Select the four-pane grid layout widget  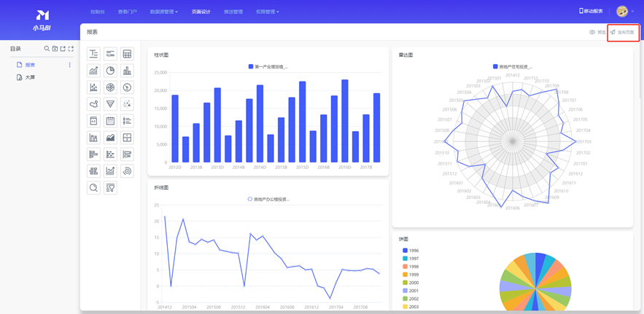tap(128, 138)
